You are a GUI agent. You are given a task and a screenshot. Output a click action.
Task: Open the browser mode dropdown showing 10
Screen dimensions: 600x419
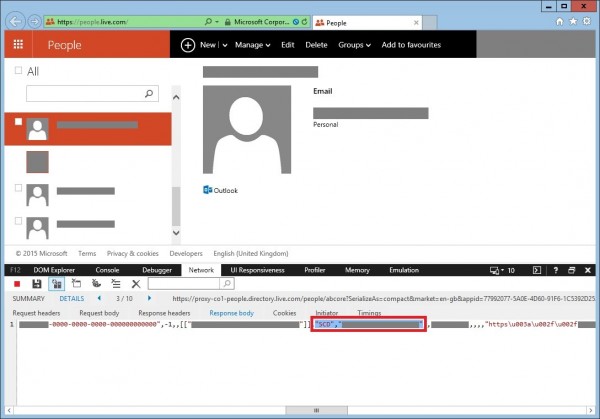pyautogui.click(x=502, y=271)
